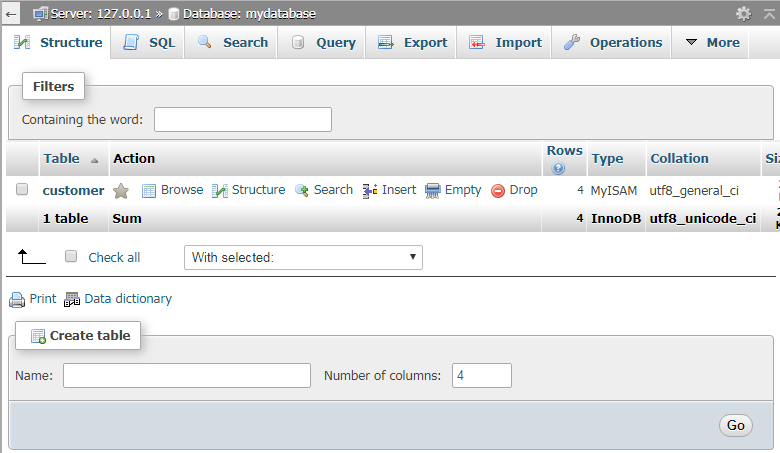
Task: Click the database icon in breadcrumb
Action: pos(174,14)
